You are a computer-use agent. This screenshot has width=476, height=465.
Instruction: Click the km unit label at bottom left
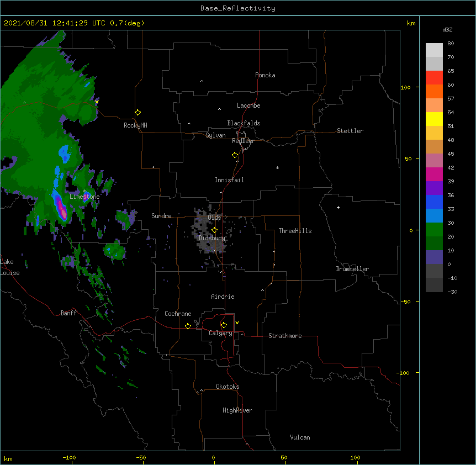8,458
